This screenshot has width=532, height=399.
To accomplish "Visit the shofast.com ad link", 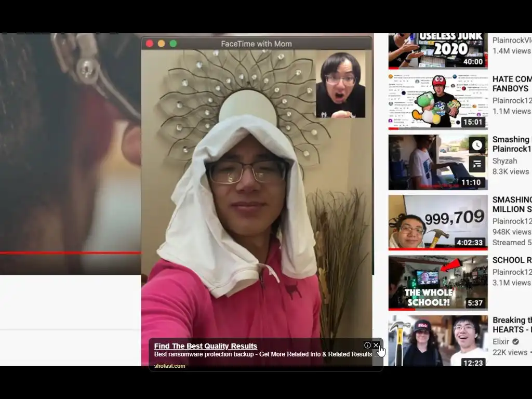I will (x=170, y=366).
